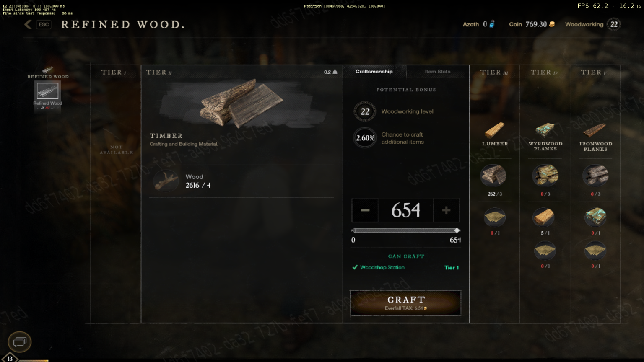Click the 654 quantity field

(x=405, y=210)
